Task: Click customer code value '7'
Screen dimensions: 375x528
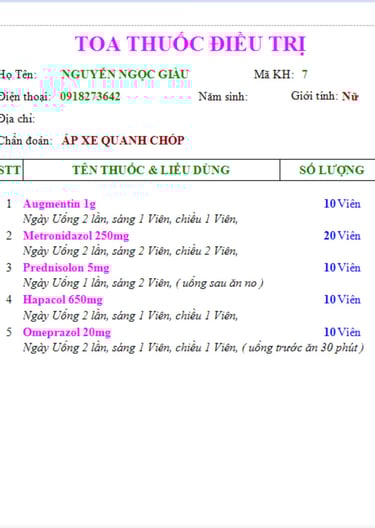Action: (x=304, y=74)
